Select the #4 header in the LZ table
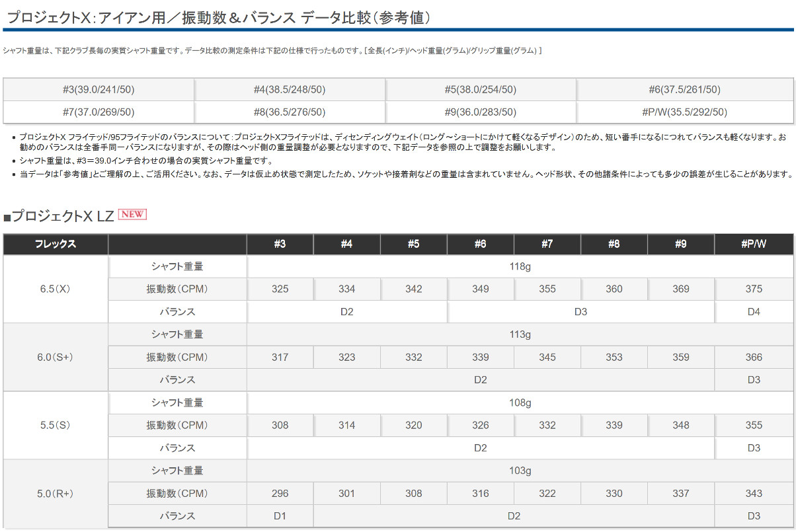This screenshot has height=532, width=796. click(x=346, y=245)
